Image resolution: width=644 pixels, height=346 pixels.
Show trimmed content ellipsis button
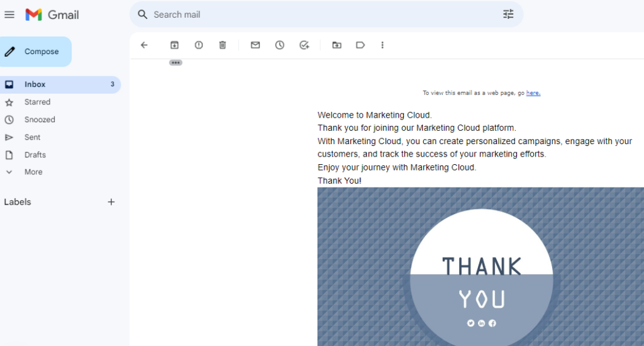tap(175, 62)
